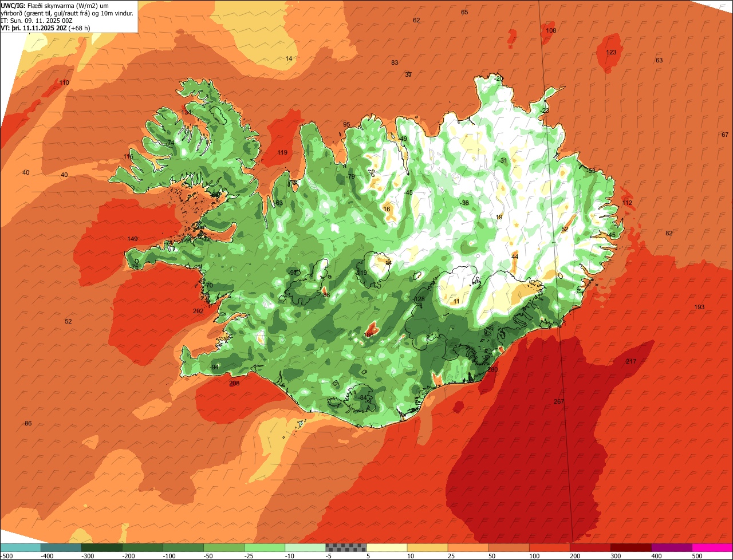The width and height of the screenshot is (733, 560).
Task: Click the map value 14 in the northern sea
Action: click(x=289, y=58)
